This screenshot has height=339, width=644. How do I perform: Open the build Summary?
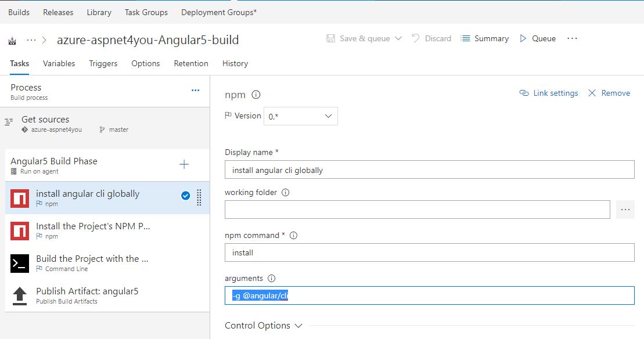point(491,38)
